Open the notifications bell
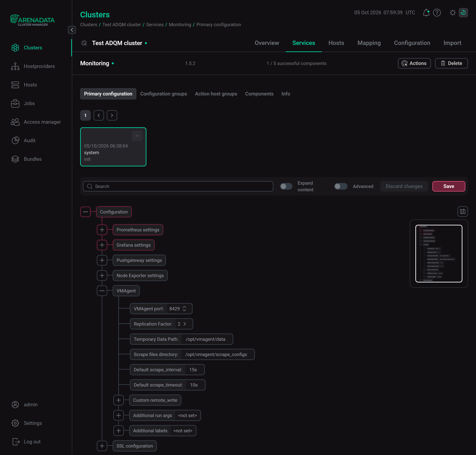 tap(426, 13)
